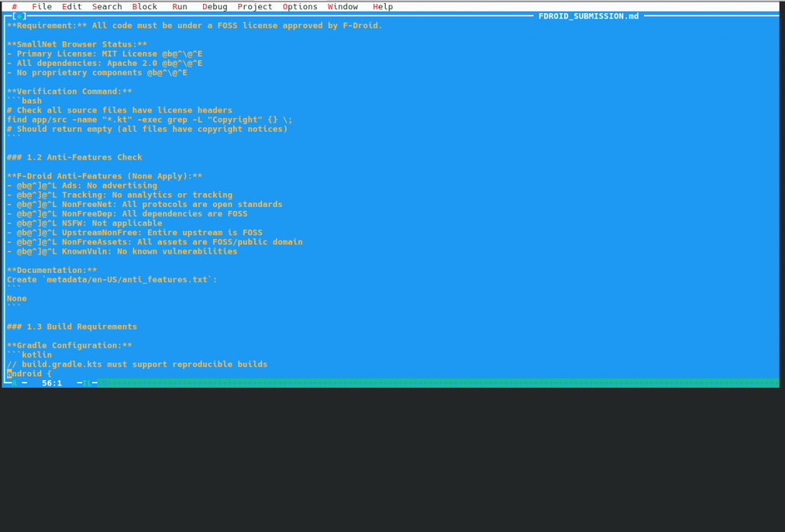Click the 'android {' line

(x=29, y=373)
